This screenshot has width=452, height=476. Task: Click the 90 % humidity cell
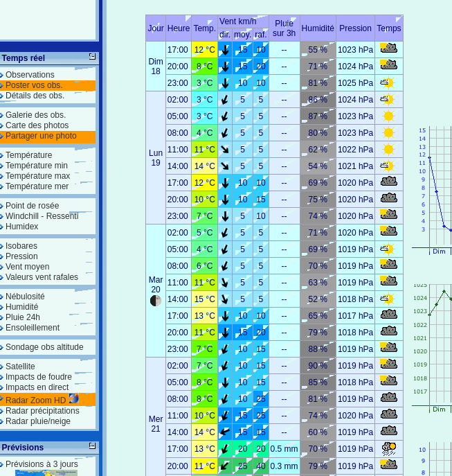click(318, 366)
